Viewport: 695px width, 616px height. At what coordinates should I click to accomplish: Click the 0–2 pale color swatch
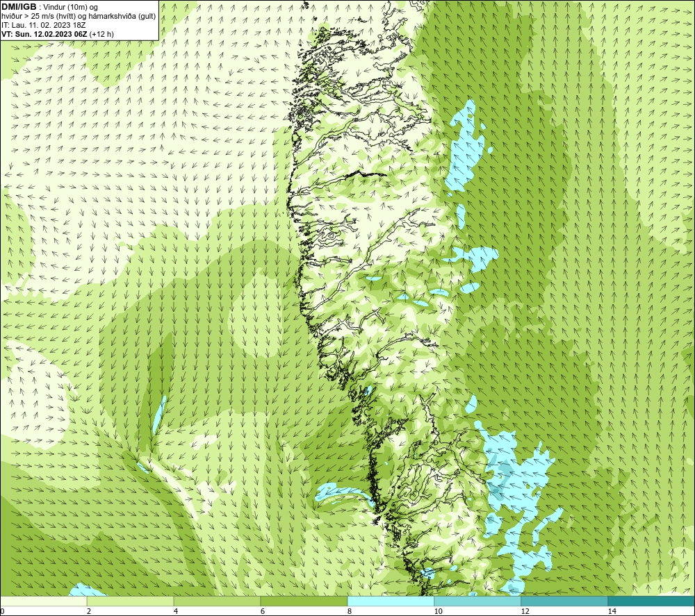43,601
